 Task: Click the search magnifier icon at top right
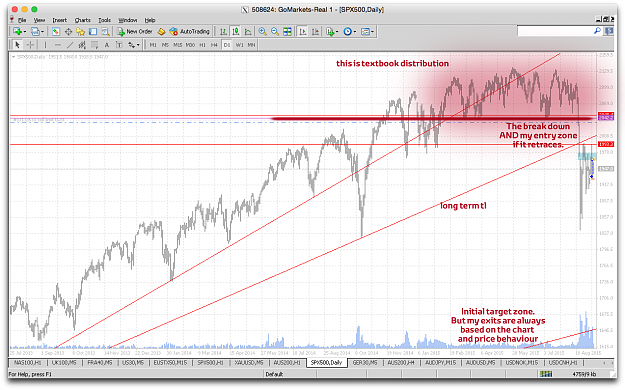(x=597, y=31)
